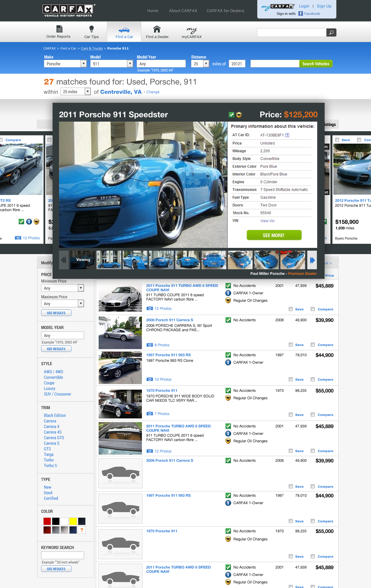This screenshot has width=371, height=588.
Task: Click View Vin link
Action: (x=267, y=221)
